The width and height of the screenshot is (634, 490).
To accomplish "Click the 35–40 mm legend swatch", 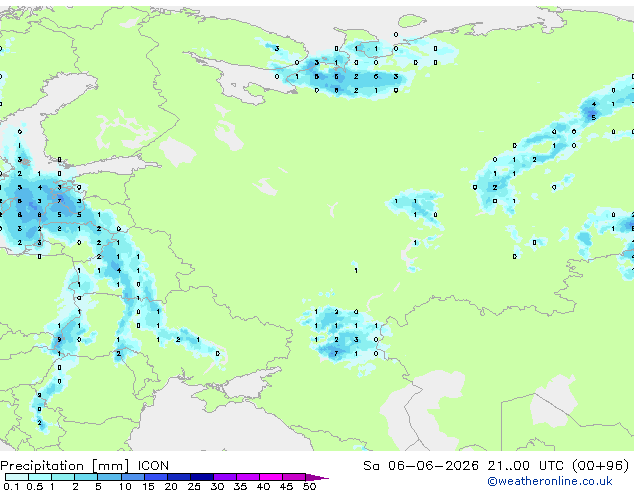I will [247, 477].
